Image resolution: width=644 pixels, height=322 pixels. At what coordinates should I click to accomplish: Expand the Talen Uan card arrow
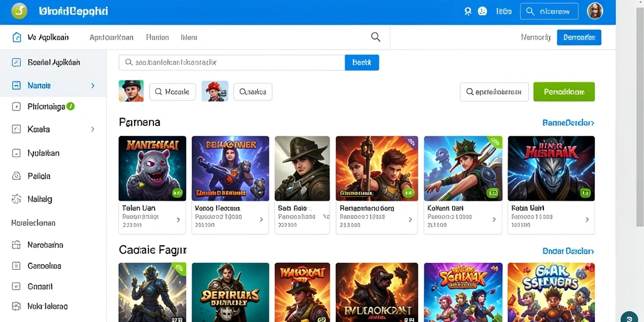(178, 219)
